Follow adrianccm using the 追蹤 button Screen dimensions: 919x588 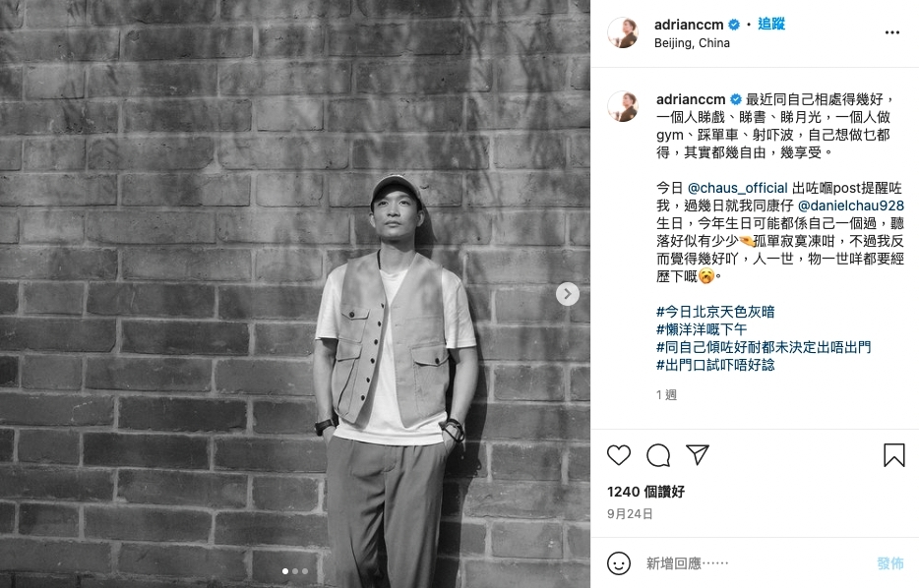770,24
